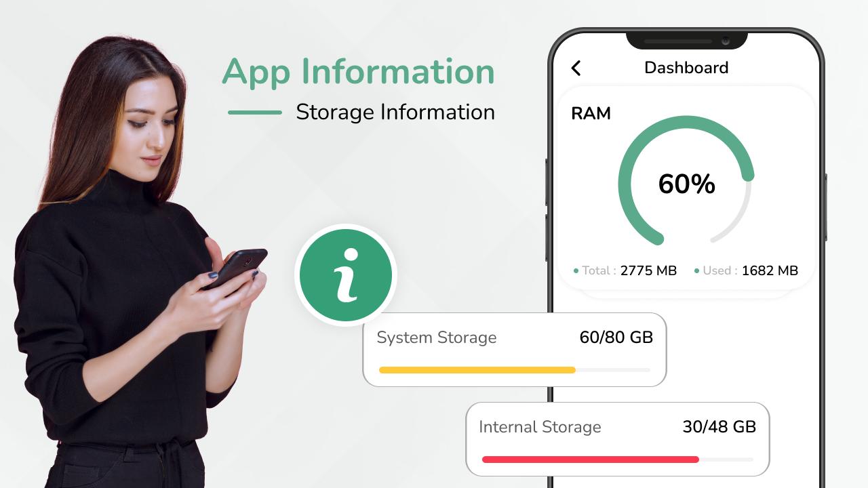This screenshot has width=868, height=488.
Task: Click the Dashboard title
Action: coord(686,68)
